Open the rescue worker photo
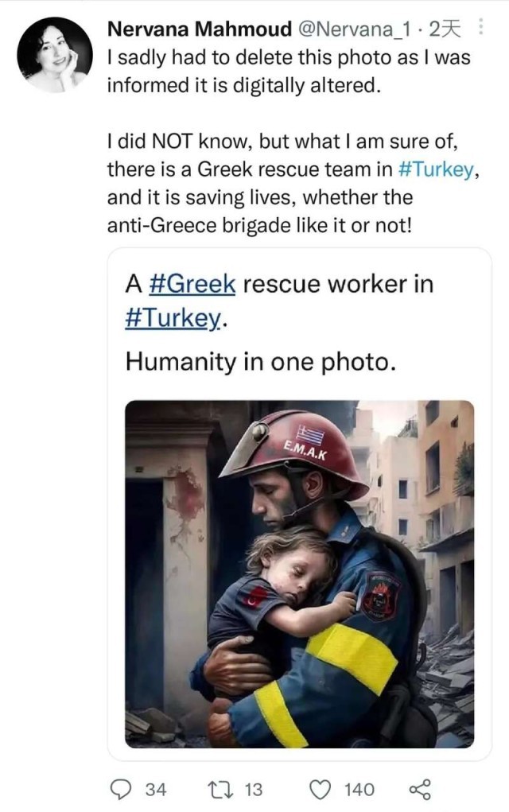 pos(299,573)
